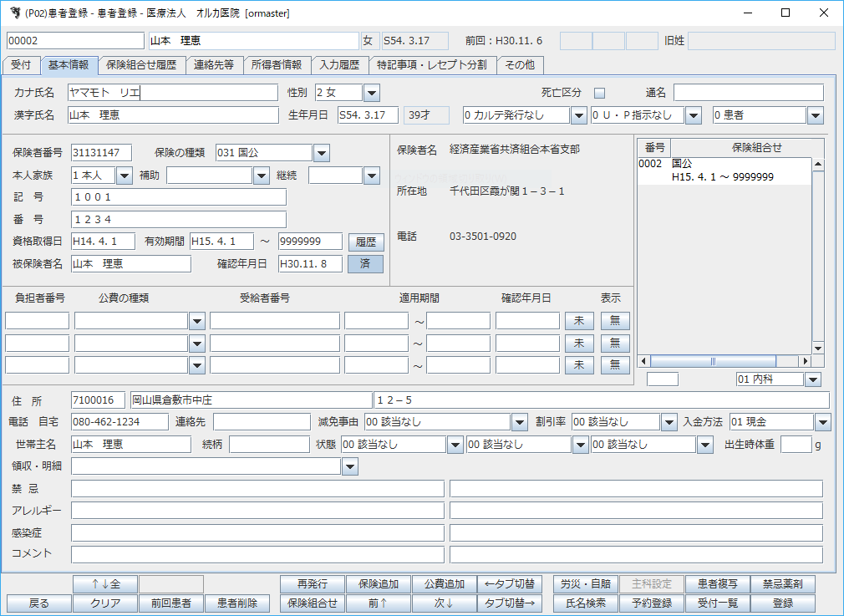Viewport: 844px width, 616px height.
Task: Click the 戻る button
Action: coord(38,603)
